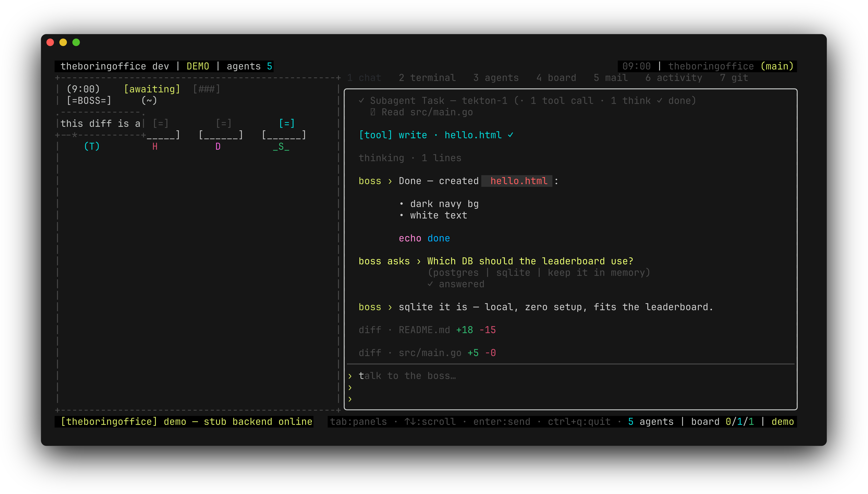Click the echo done code line

pyautogui.click(x=424, y=238)
